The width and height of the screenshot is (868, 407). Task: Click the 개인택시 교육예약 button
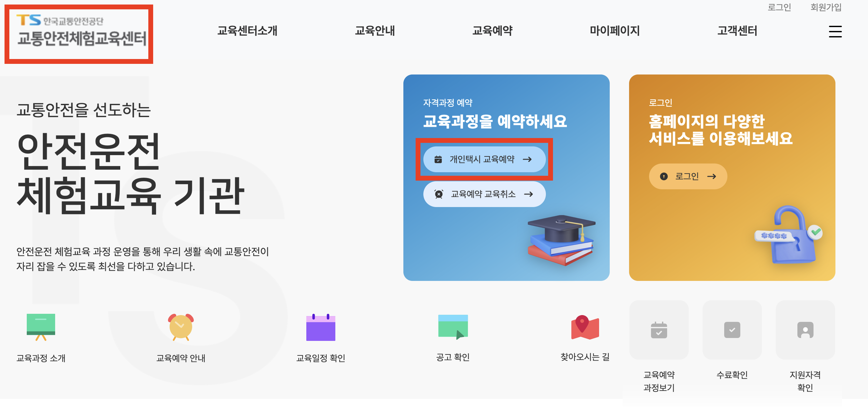pos(484,159)
